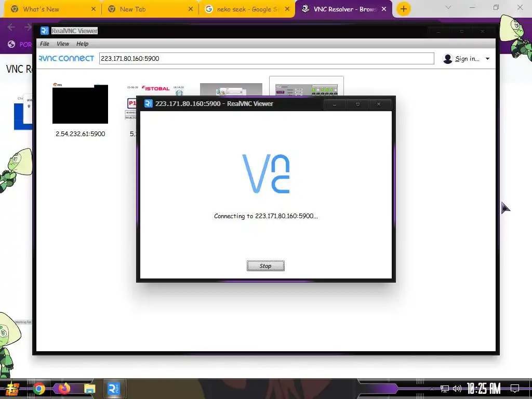Expand the Sign in dropdown arrow
This screenshot has height=399, width=532.
(x=487, y=59)
